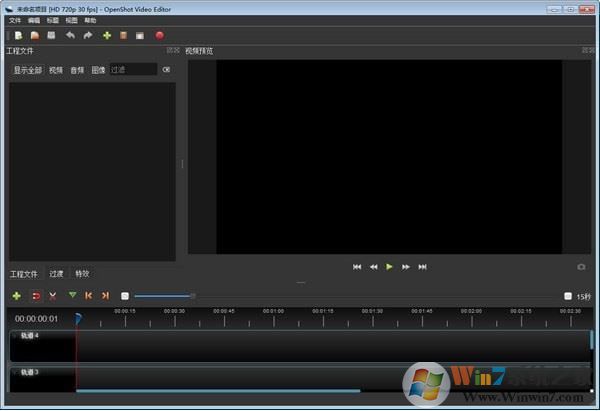Select the Razor cut tool
Viewport: 600px width, 411px height.
pyautogui.click(x=52, y=296)
